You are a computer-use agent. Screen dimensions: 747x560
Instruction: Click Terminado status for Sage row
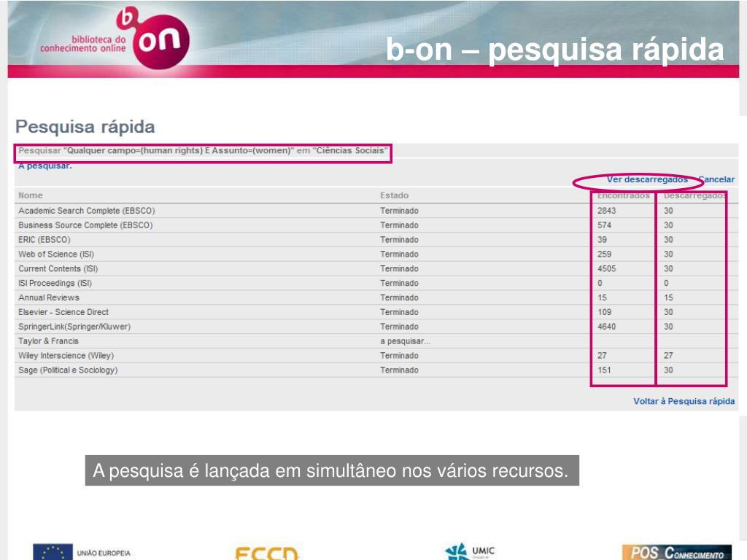[x=399, y=370]
